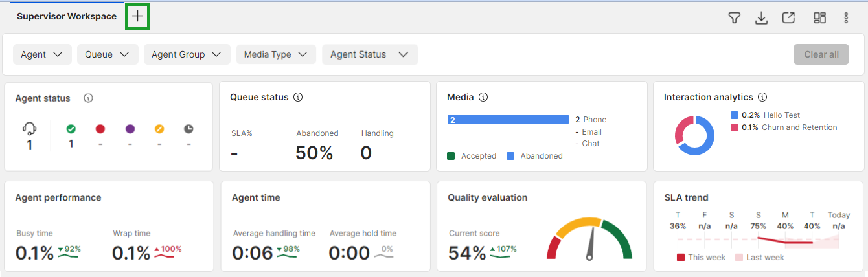Click the Email media label

592,132
